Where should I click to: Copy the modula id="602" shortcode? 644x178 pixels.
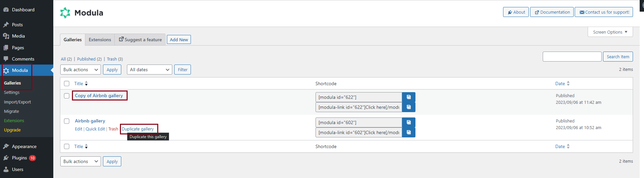click(x=408, y=122)
